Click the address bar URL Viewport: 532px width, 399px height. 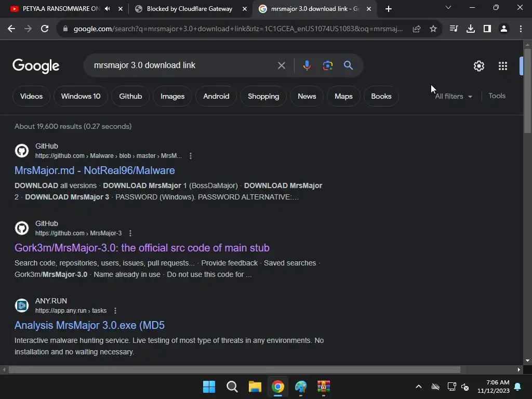(x=238, y=29)
